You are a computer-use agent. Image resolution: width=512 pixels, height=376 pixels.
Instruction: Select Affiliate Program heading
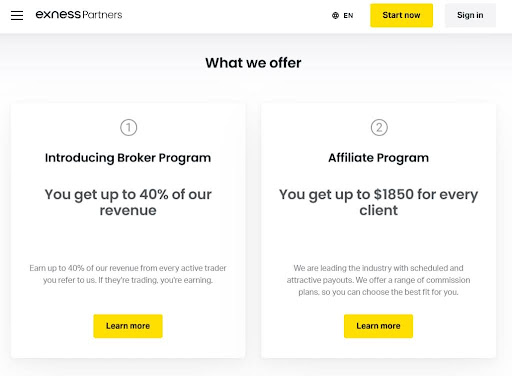pos(379,158)
